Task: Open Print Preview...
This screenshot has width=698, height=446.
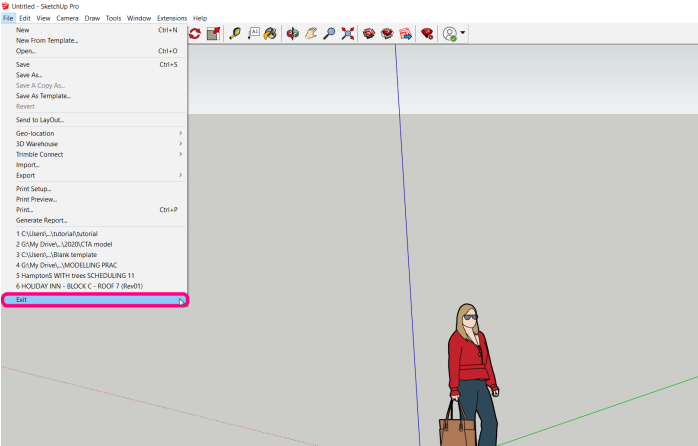Action: click(94, 199)
